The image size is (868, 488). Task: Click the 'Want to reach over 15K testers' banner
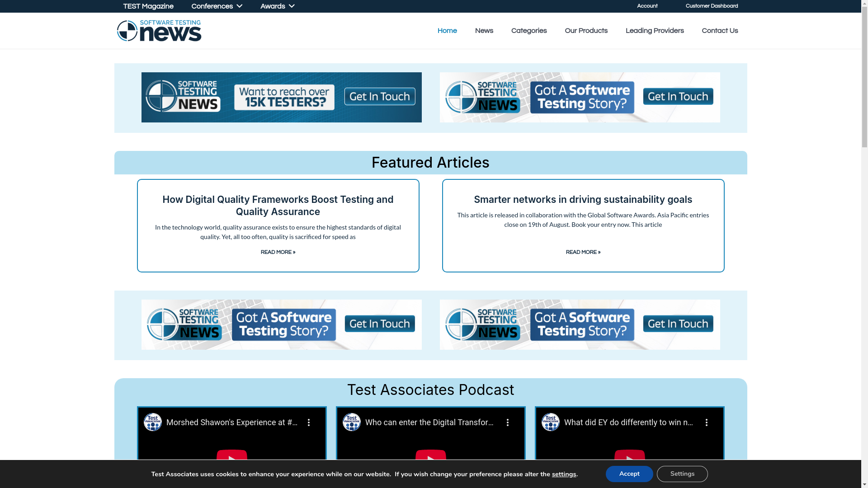click(x=281, y=97)
